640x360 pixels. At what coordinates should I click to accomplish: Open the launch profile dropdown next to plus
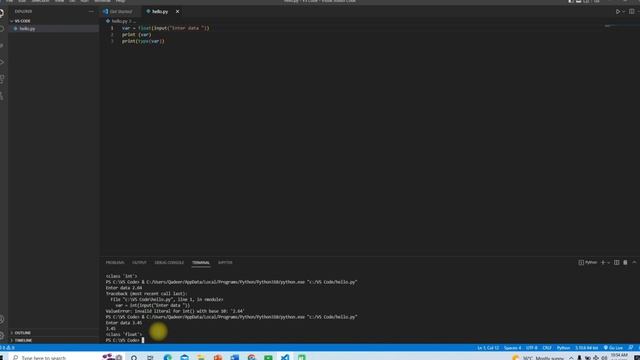[608, 262]
